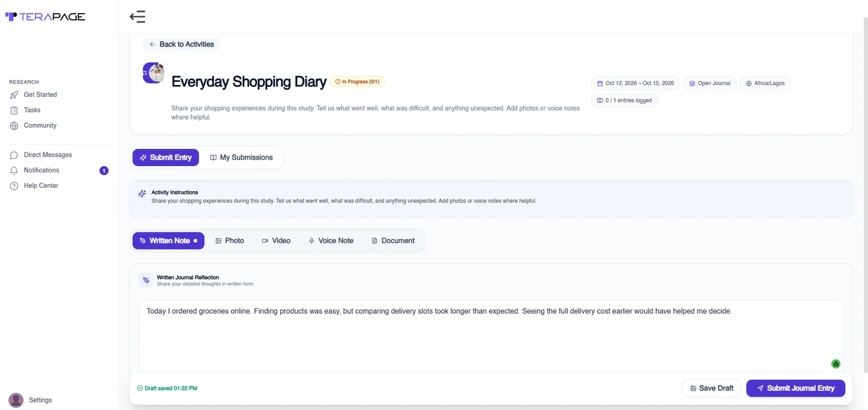This screenshot has width=868, height=410.
Task: Select the Video entry type
Action: click(276, 241)
